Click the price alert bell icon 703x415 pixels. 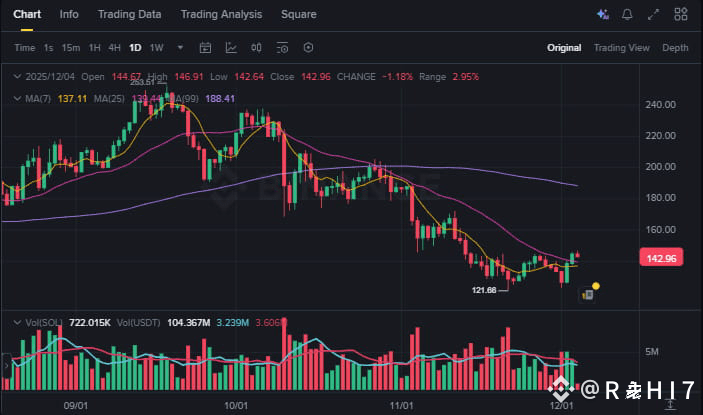pos(627,15)
